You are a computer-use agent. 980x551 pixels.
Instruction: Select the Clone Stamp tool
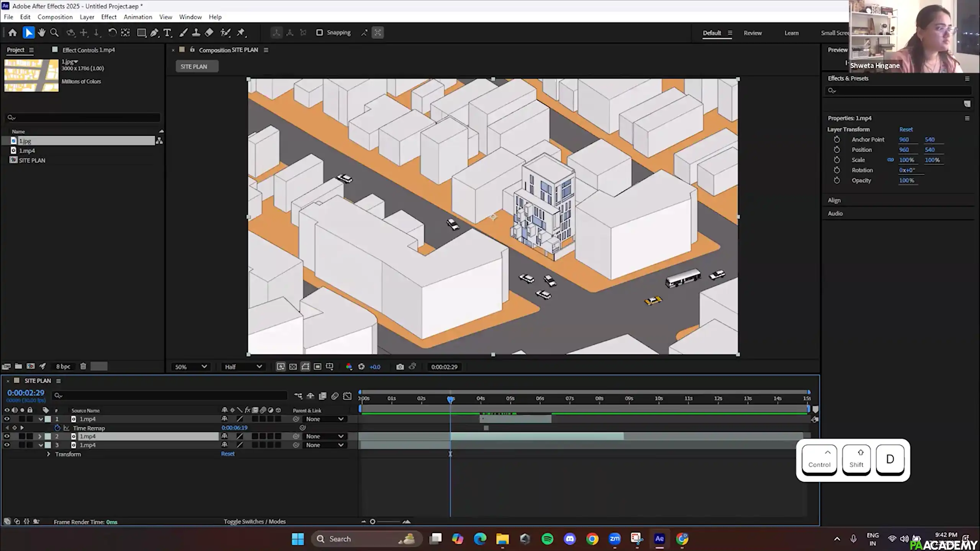(196, 33)
